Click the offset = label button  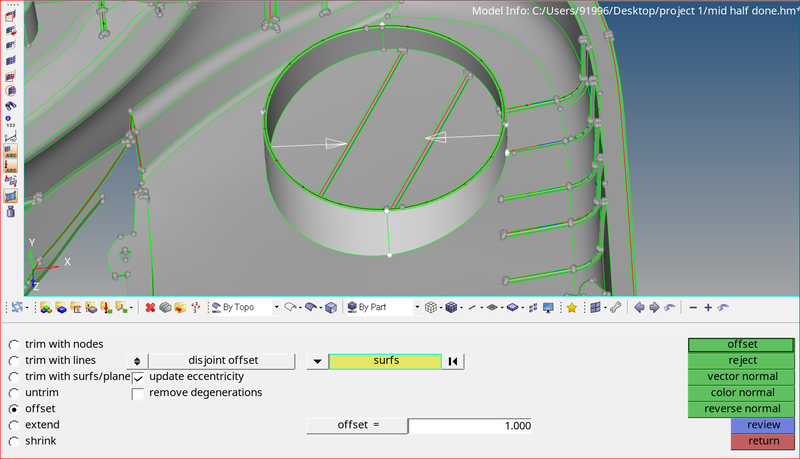(357, 426)
